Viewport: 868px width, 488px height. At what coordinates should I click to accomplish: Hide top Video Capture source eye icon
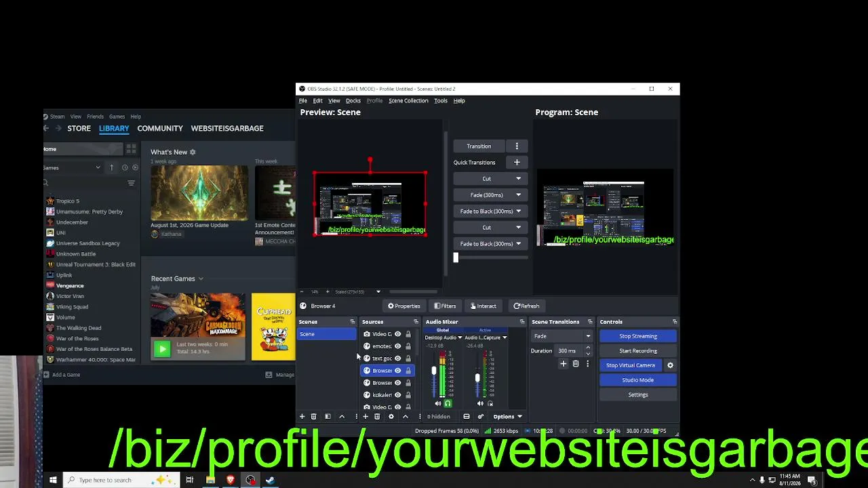398,334
